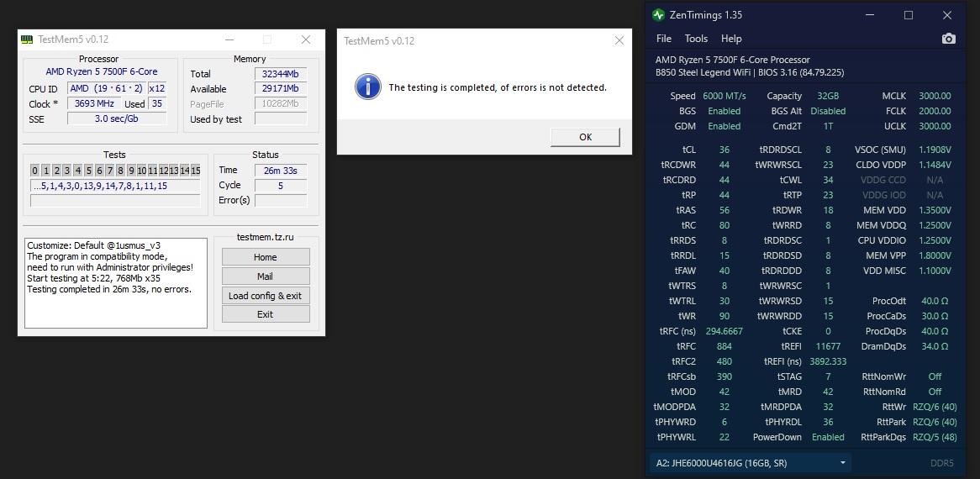The width and height of the screenshot is (980, 479).
Task: Click the testmem.tz.ru group label
Action: pos(265,237)
